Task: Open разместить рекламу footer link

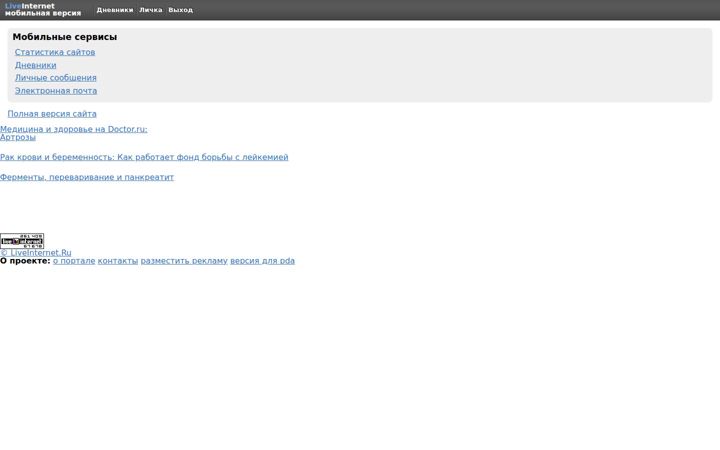Action: click(x=184, y=261)
